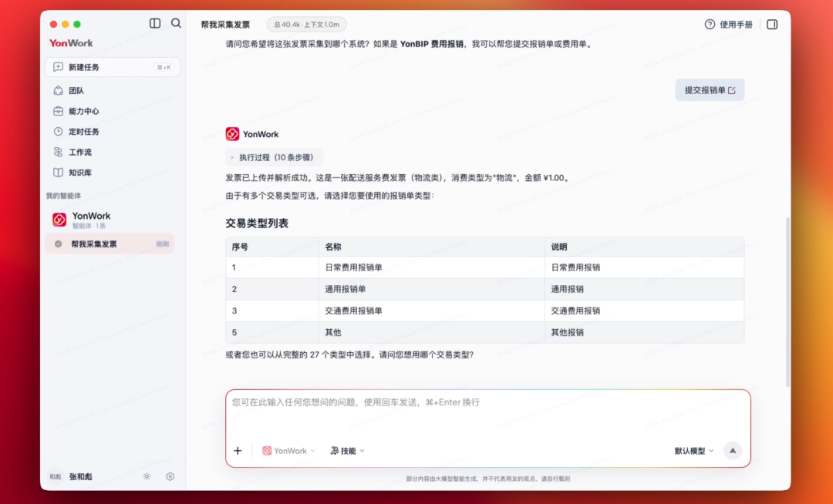Select the YonWork agent in 我的智能体
Image resolution: width=833 pixels, height=504 pixels.
pyautogui.click(x=110, y=219)
